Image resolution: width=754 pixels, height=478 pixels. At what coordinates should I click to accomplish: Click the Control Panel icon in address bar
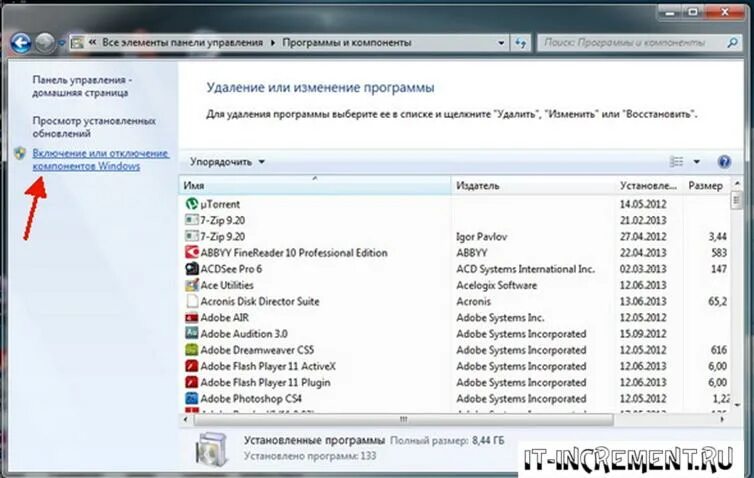(x=77, y=43)
